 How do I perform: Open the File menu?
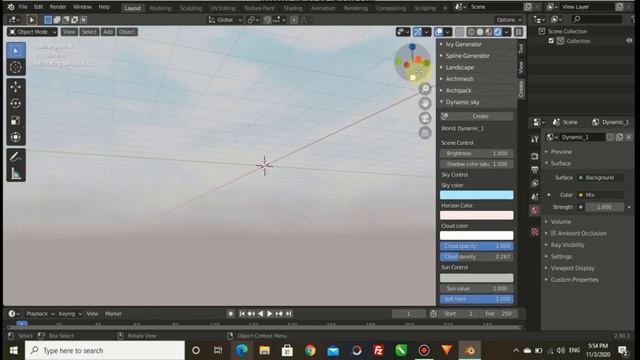coord(23,7)
